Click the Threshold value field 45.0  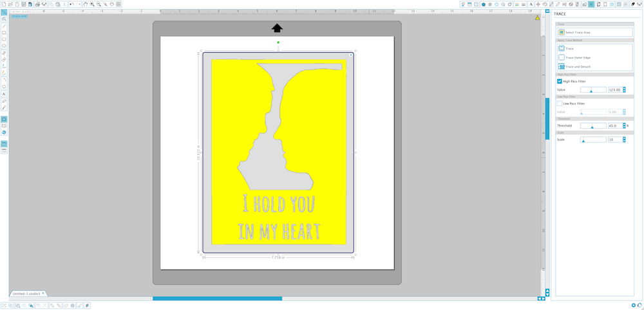tap(615, 126)
